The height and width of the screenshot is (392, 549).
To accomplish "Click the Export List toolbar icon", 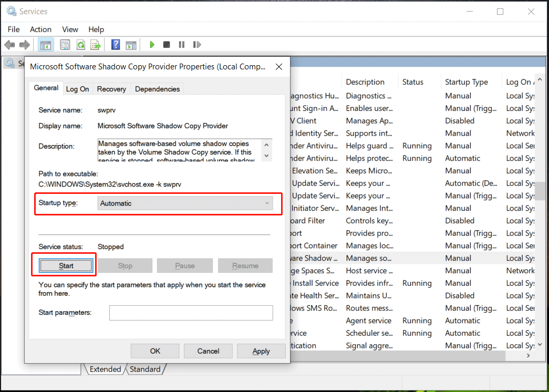I will tap(96, 45).
